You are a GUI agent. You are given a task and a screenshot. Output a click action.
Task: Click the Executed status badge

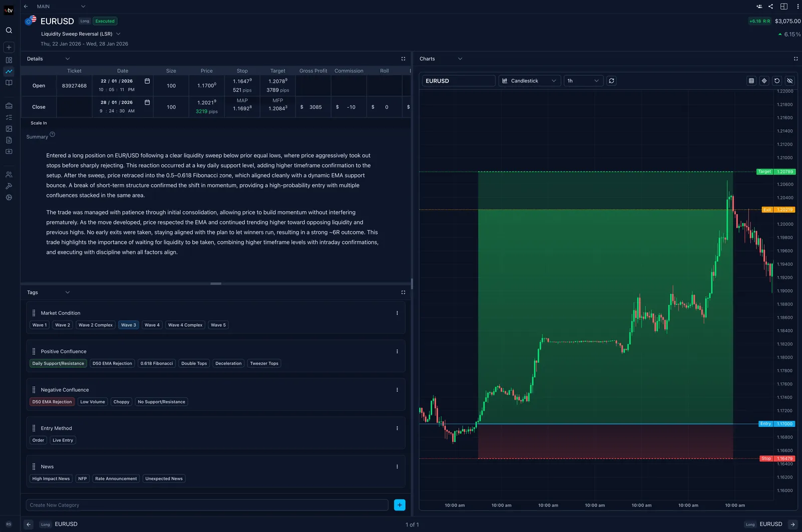click(105, 21)
